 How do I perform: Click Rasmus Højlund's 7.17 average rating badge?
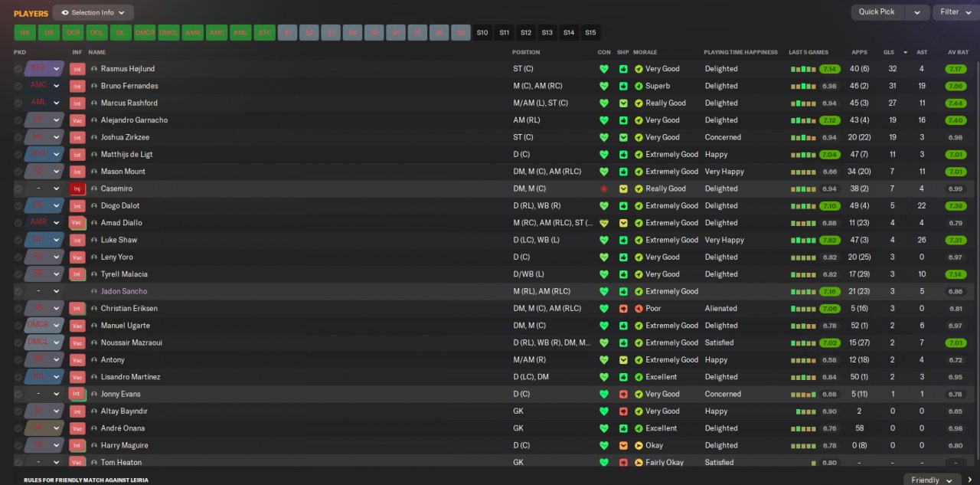(955, 69)
